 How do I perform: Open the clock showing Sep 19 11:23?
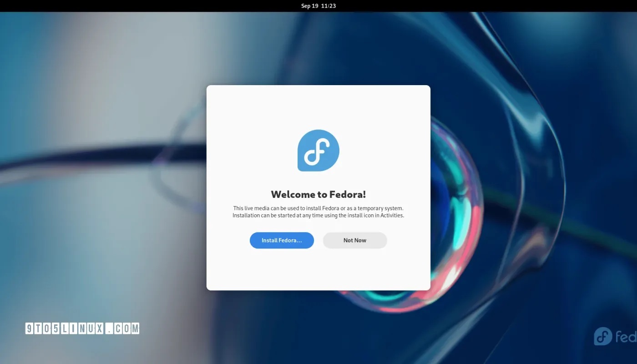(318, 6)
